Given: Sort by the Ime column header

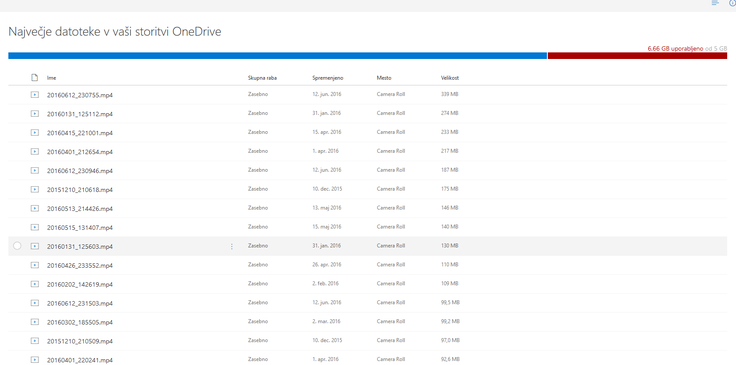Looking at the screenshot, I should 52,78.
